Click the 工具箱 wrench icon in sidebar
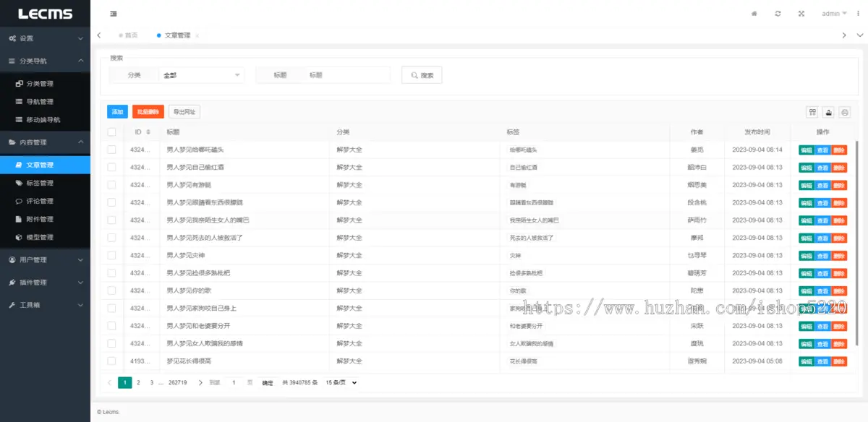868x422 pixels. click(x=12, y=305)
